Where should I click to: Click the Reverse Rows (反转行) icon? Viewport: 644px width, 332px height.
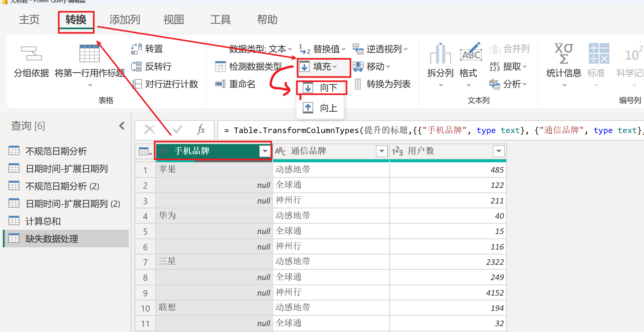click(x=136, y=67)
